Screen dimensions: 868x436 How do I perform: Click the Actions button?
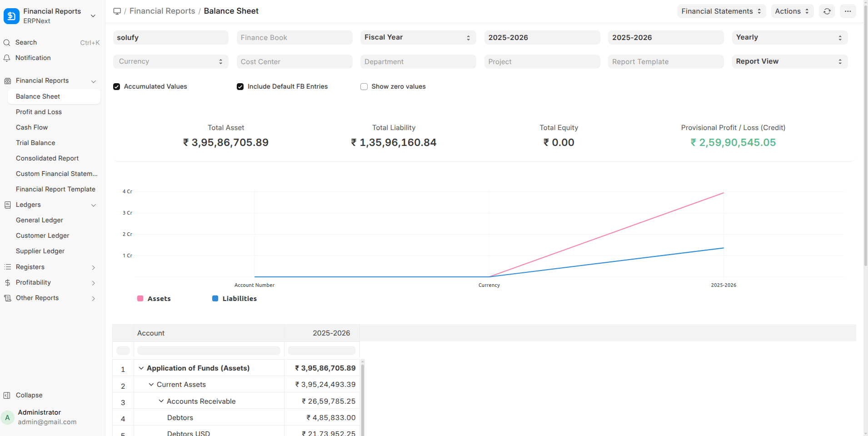pos(792,11)
